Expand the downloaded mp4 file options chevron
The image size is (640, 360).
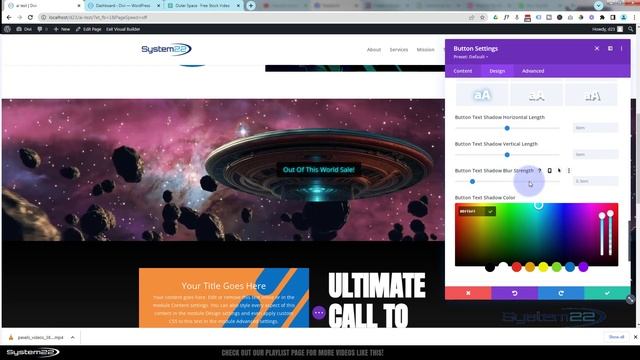(73, 337)
